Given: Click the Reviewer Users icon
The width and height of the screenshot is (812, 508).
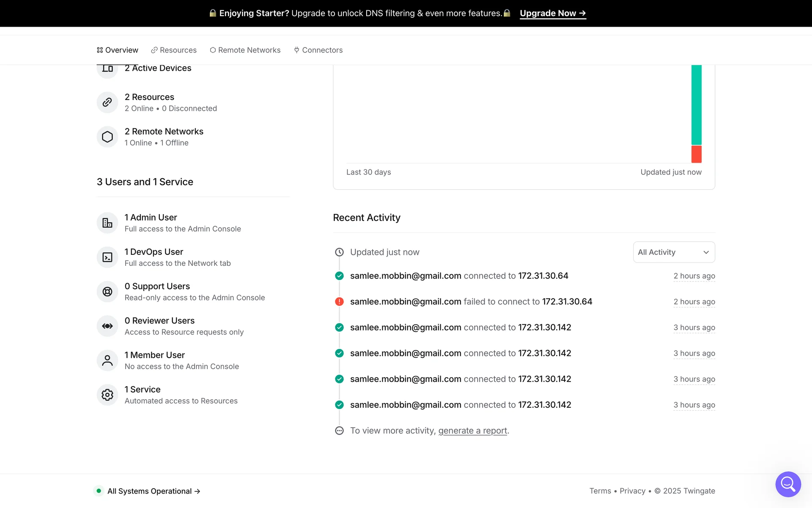Looking at the screenshot, I should [107, 326].
